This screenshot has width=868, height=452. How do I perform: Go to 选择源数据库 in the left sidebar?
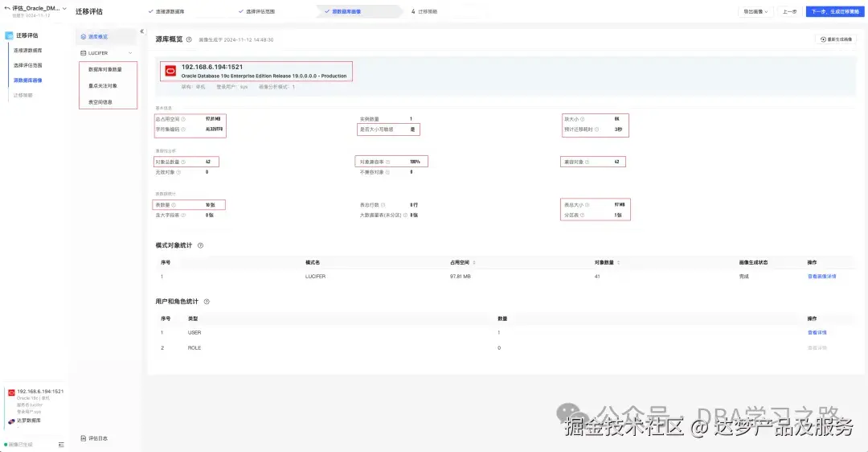click(x=27, y=51)
